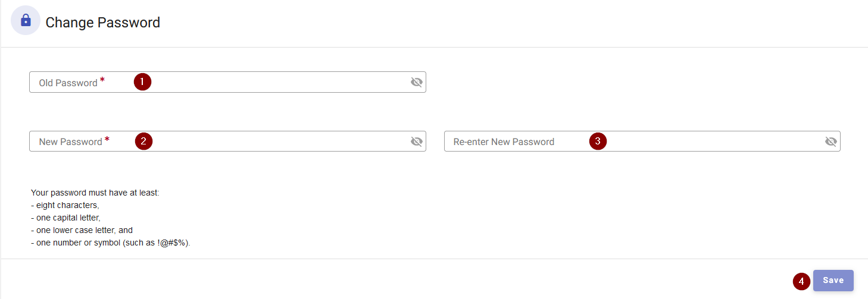This screenshot has width=868, height=299.
Task: Click the "Your password must have at least" text
Action: (x=95, y=193)
